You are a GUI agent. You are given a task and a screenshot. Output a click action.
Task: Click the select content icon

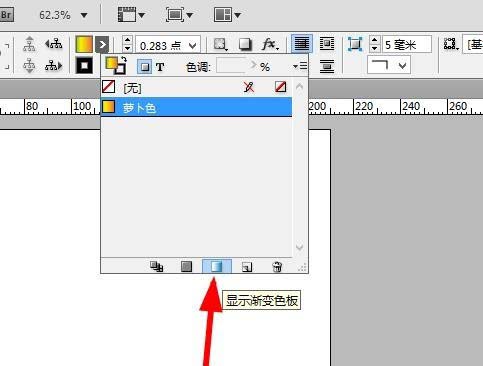click(29, 65)
